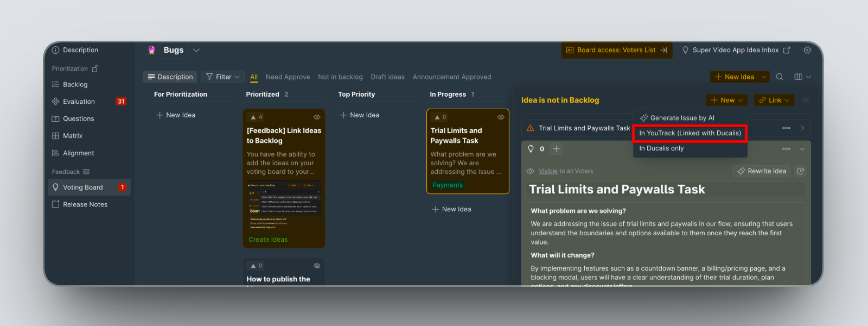The image size is (868, 326).
Task: Show hidden idea How to publish
Action: tap(317, 266)
